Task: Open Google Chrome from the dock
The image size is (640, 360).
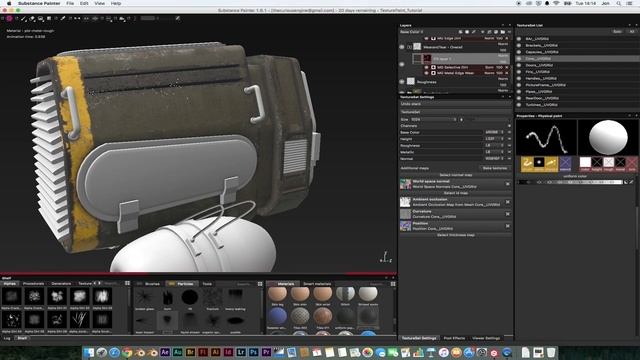Action: pos(127,352)
